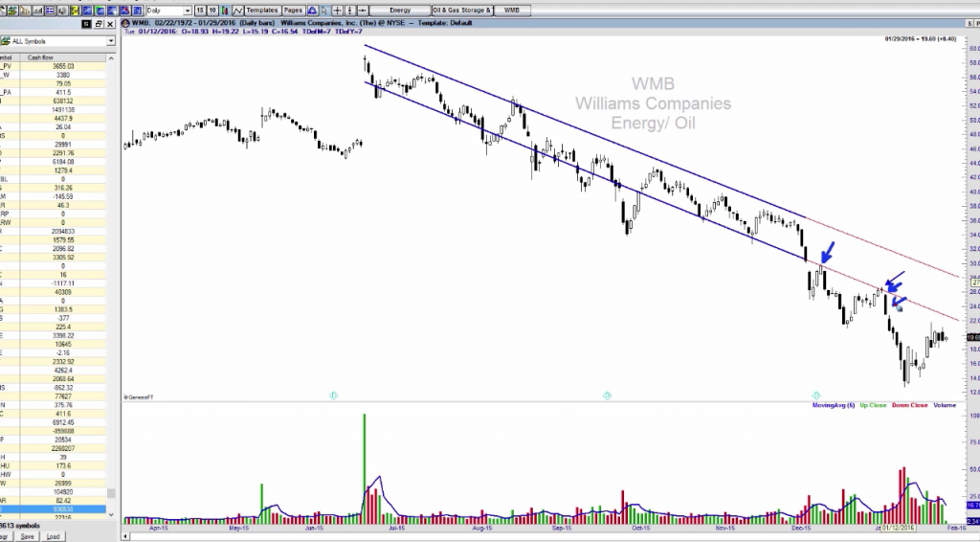The height and width of the screenshot is (542, 980).
Task: Select the arrow pointer cursor tool
Action: coord(324,11)
